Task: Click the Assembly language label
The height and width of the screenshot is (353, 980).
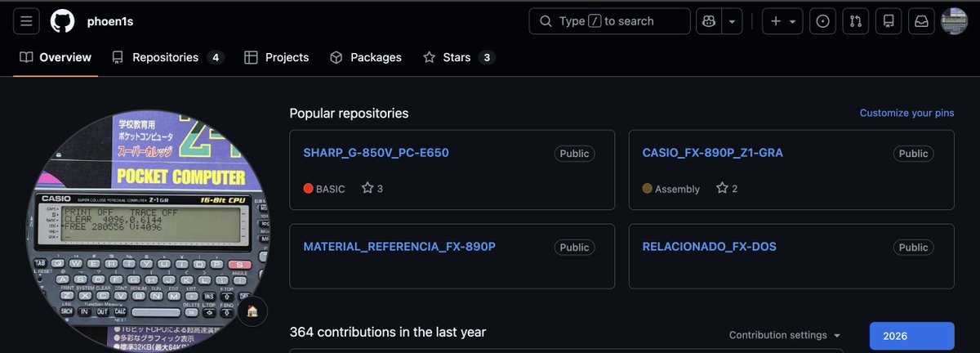Action: (x=678, y=189)
